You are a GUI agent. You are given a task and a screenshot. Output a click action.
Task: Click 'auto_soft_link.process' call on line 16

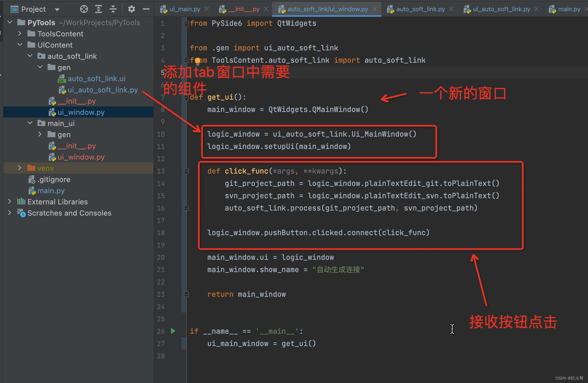point(273,208)
